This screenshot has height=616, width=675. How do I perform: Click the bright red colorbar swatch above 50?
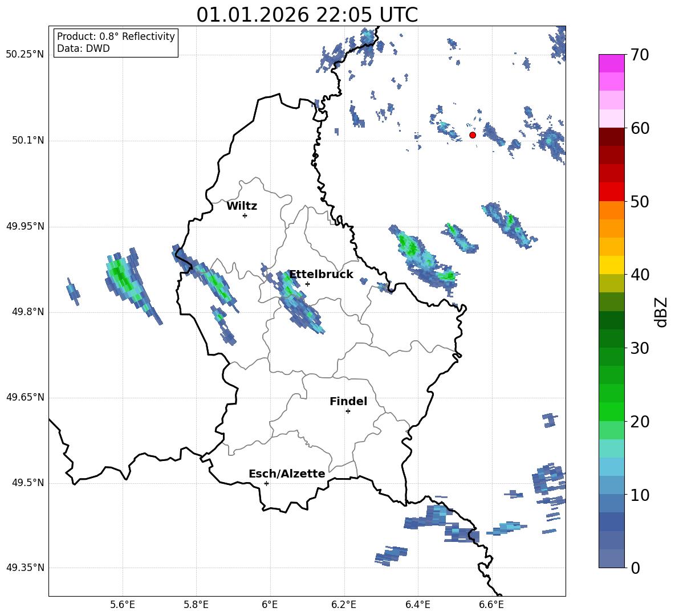(x=611, y=192)
